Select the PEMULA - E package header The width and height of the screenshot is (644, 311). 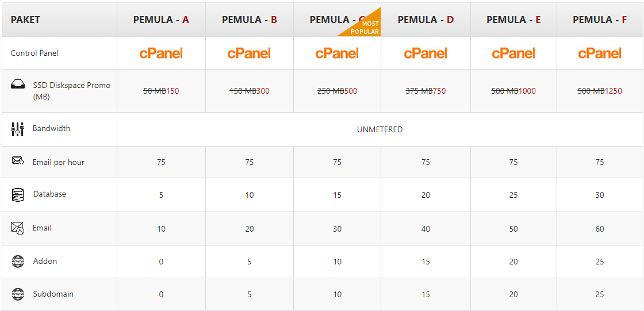513,20
